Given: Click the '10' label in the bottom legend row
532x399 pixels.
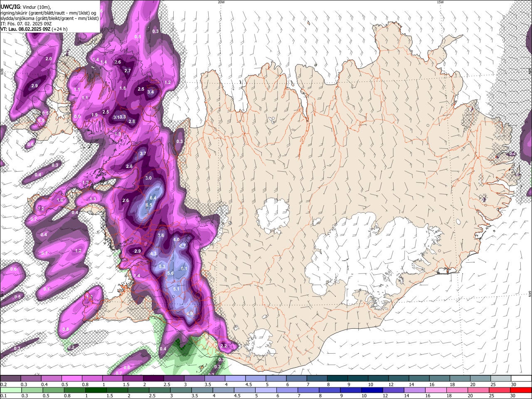Looking at the screenshot, I should (364, 396).
